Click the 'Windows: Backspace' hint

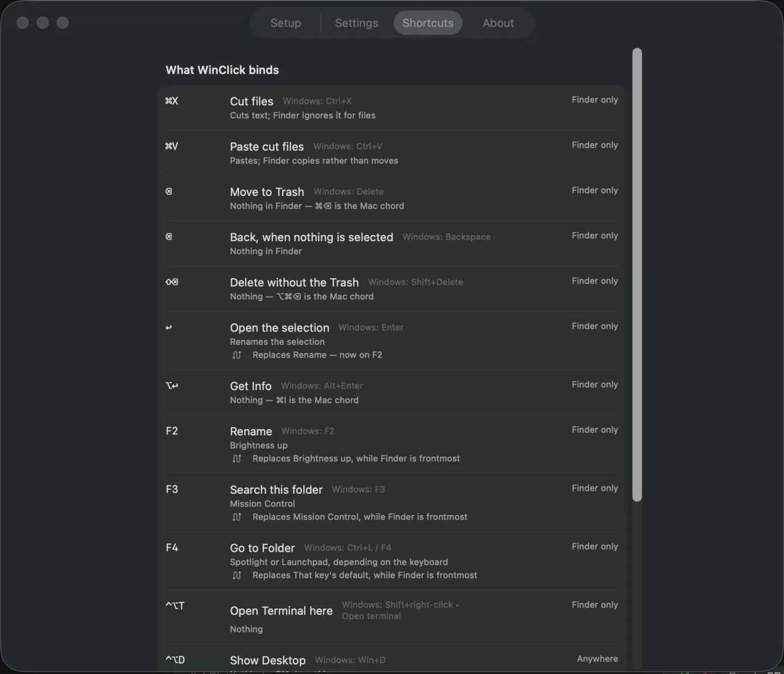click(446, 237)
